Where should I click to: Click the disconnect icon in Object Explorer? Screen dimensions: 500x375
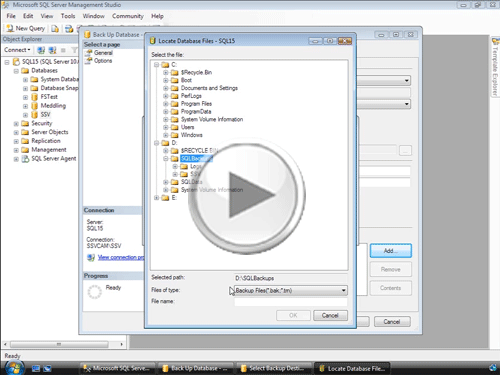[52, 50]
